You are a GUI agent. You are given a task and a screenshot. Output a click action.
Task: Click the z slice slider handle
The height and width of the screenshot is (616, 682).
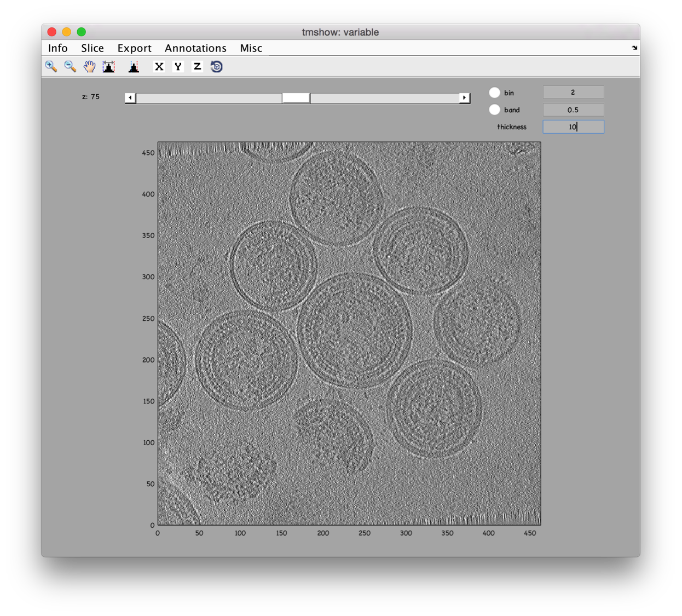click(296, 98)
